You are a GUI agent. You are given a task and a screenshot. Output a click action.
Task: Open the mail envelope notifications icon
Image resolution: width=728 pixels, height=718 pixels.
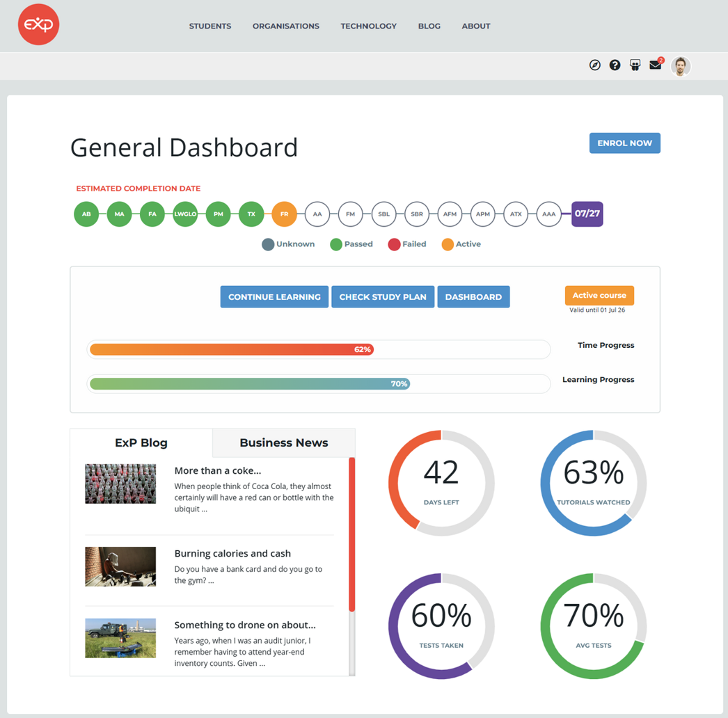[655, 65]
